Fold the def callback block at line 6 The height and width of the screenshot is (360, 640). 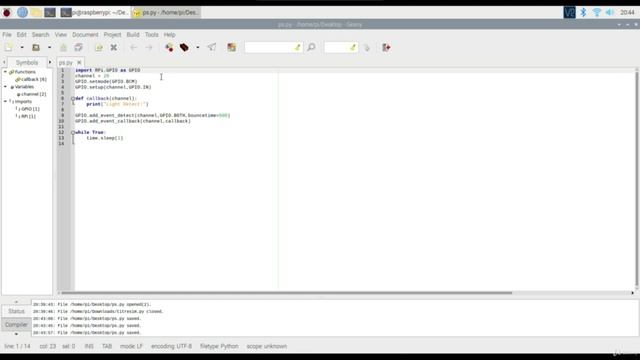[x=73, y=98]
